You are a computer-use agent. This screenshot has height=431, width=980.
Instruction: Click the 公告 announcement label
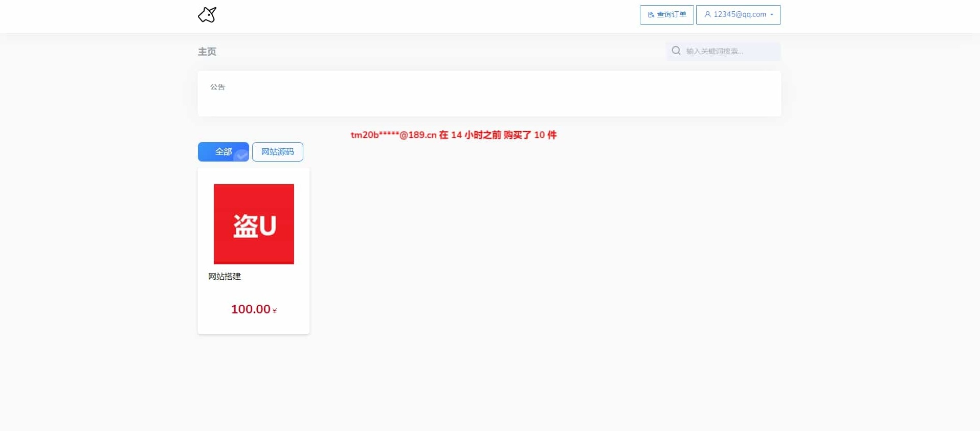[x=217, y=87]
